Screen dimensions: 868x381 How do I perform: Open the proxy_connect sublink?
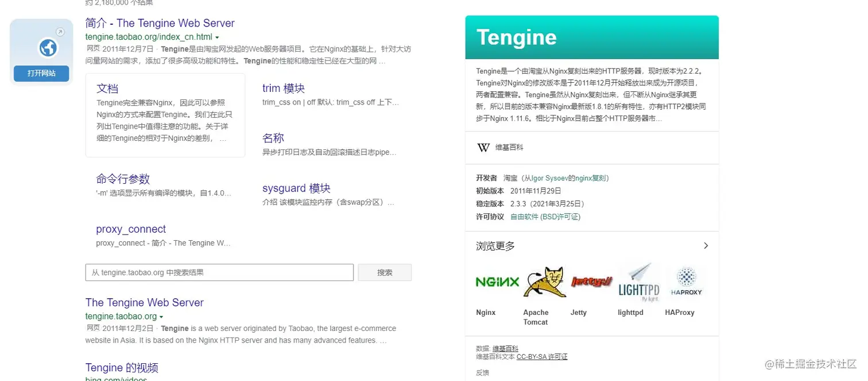131,229
